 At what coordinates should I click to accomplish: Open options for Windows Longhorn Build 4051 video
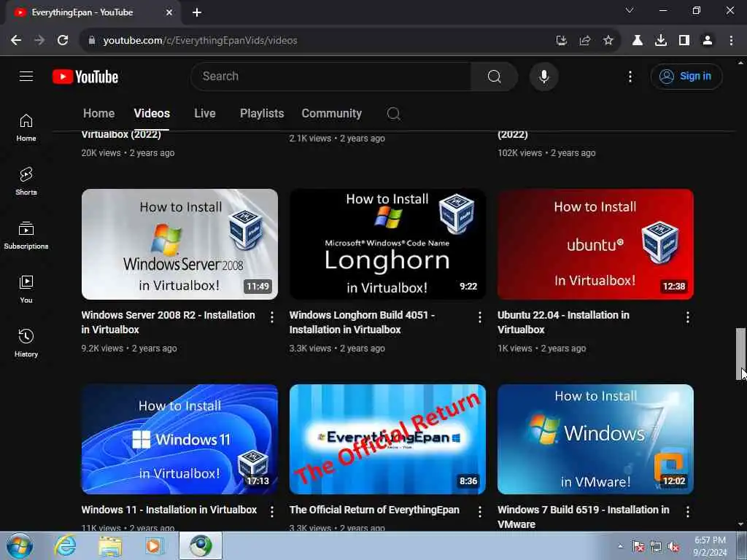coord(480,317)
